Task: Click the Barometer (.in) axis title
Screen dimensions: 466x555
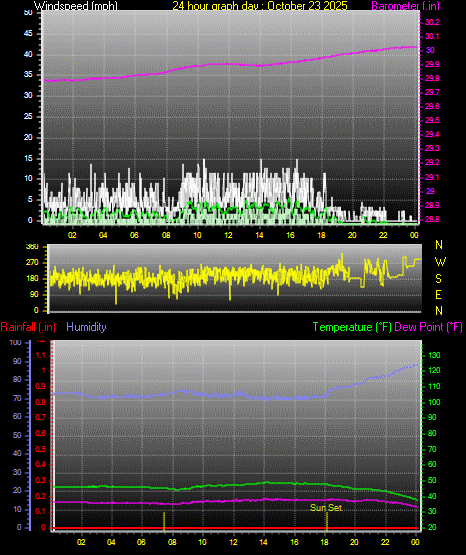Action: tap(405, 6)
